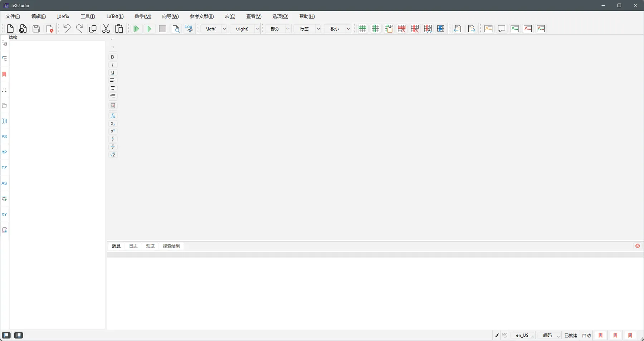644x341 pixels.
Task: Click the Bold formatting button
Action: point(113,57)
